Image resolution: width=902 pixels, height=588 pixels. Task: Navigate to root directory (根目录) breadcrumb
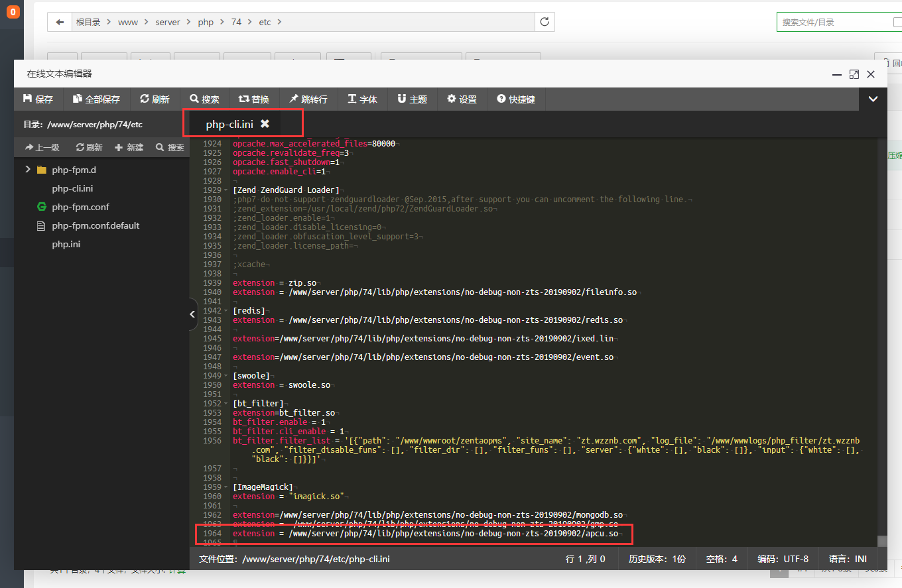pyautogui.click(x=88, y=22)
